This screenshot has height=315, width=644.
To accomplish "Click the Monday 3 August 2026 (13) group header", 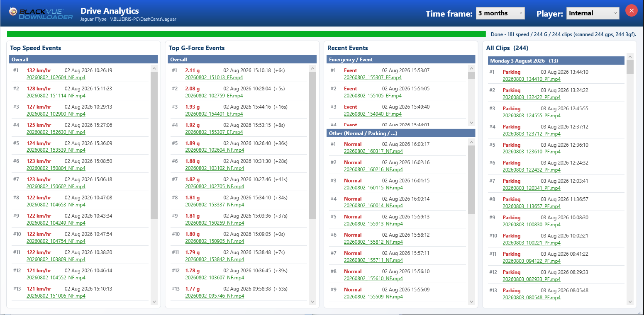I will click(x=556, y=61).
